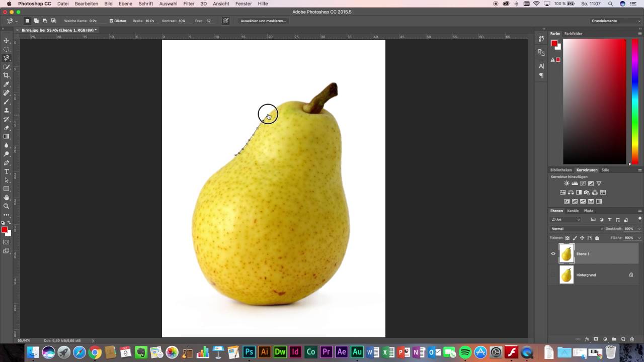This screenshot has height=362, width=644.
Task: Click the foreground color in toolbox
Action: pos(4,230)
